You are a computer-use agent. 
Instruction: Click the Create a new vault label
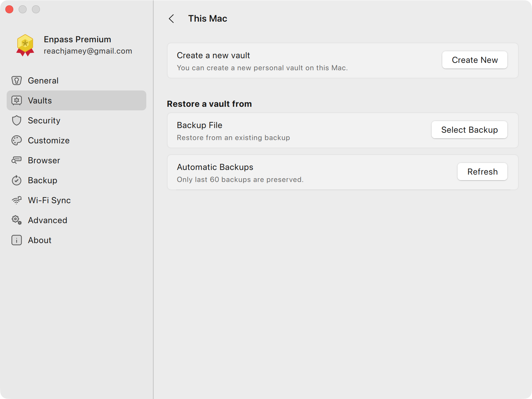213,56
